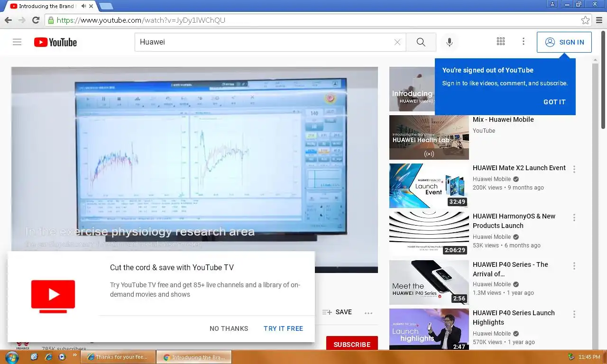Clear the Huawei search text with X
This screenshot has height=364, width=607.
click(x=397, y=42)
